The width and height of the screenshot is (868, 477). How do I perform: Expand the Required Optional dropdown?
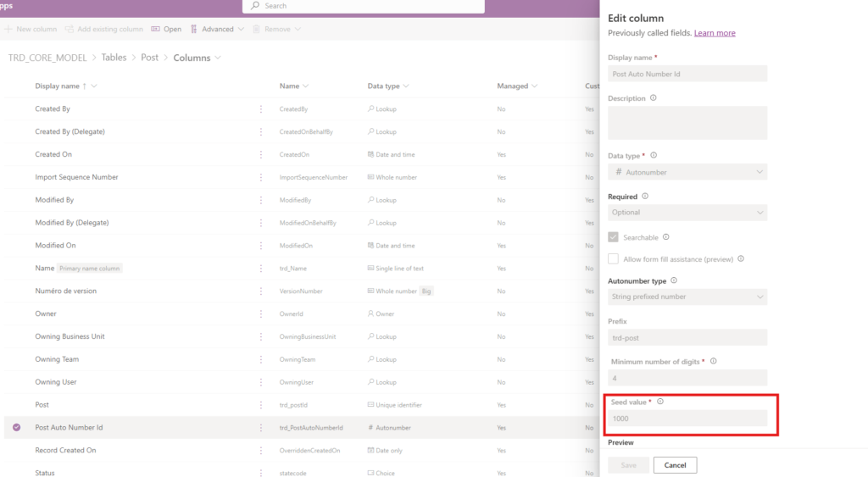click(x=687, y=213)
